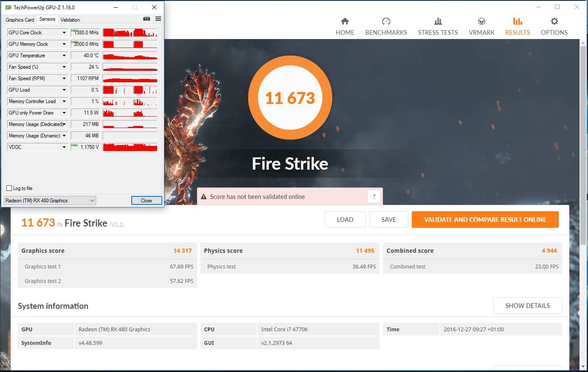
Task: Expand VDDC sensor dropdown
Action: point(64,147)
